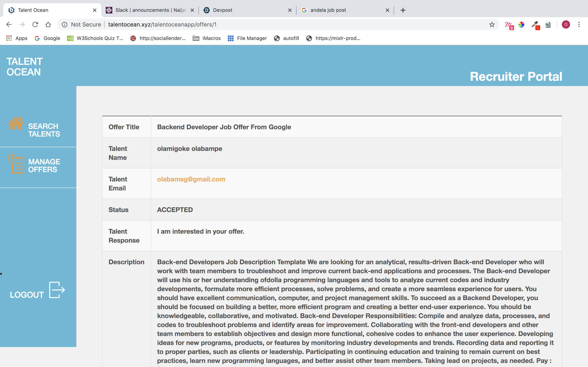Open Chrome three-dot menu
Screen dimensions: 588x367
coord(579,24)
